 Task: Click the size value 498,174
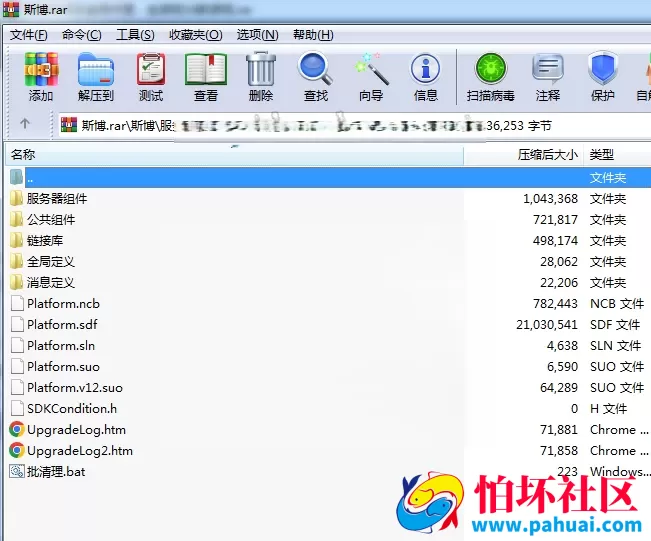click(555, 241)
